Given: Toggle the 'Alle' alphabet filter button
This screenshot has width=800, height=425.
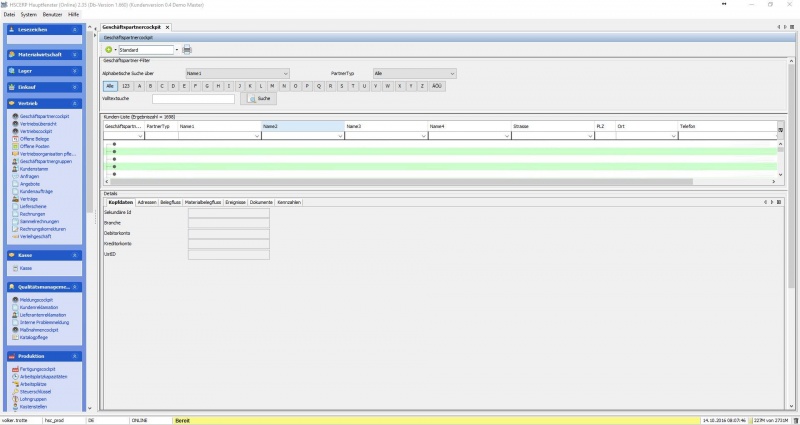Looking at the screenshot, I should click(x=110, y=86).
